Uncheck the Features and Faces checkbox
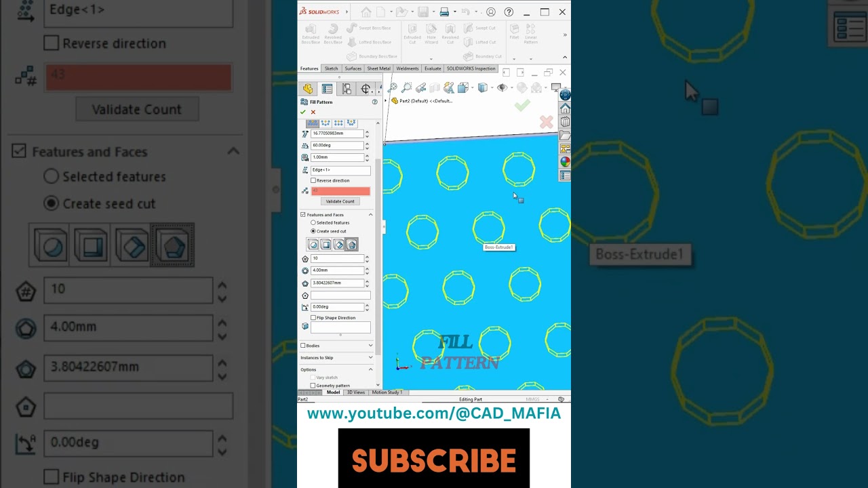This screenshot has width=868, height=488. pos(303,215)
